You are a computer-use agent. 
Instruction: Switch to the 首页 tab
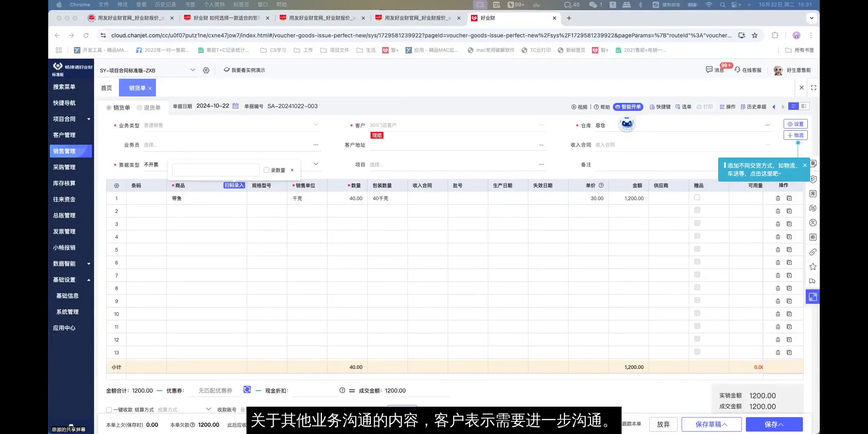[106, 88]
